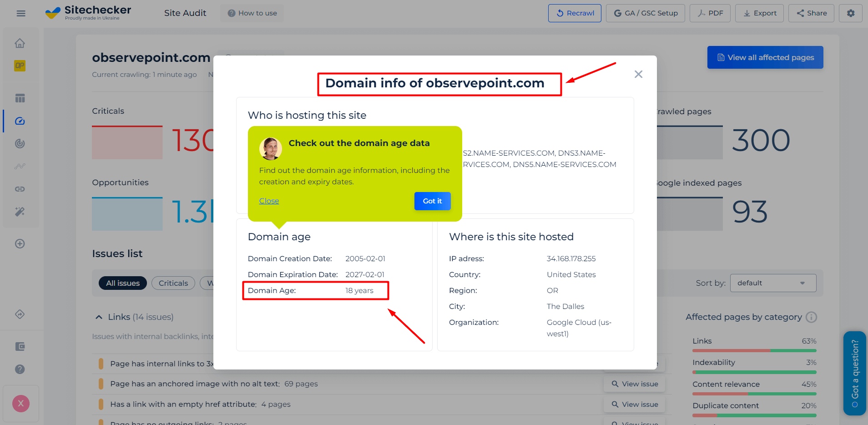Click the Recrawl button
The image size is (868, 425).
point(575,13)
